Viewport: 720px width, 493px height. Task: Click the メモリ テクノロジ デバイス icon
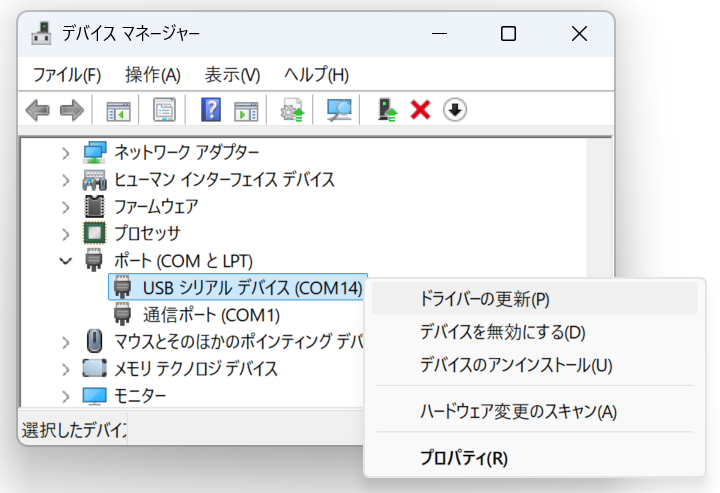[95, 368]
